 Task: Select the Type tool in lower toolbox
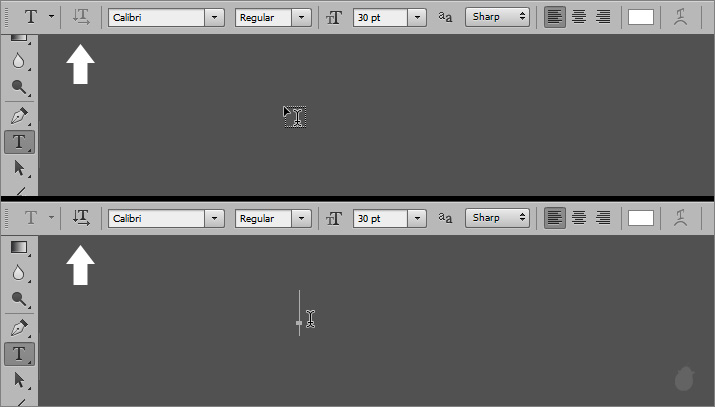pyautogui.click(x=19, y=354)
